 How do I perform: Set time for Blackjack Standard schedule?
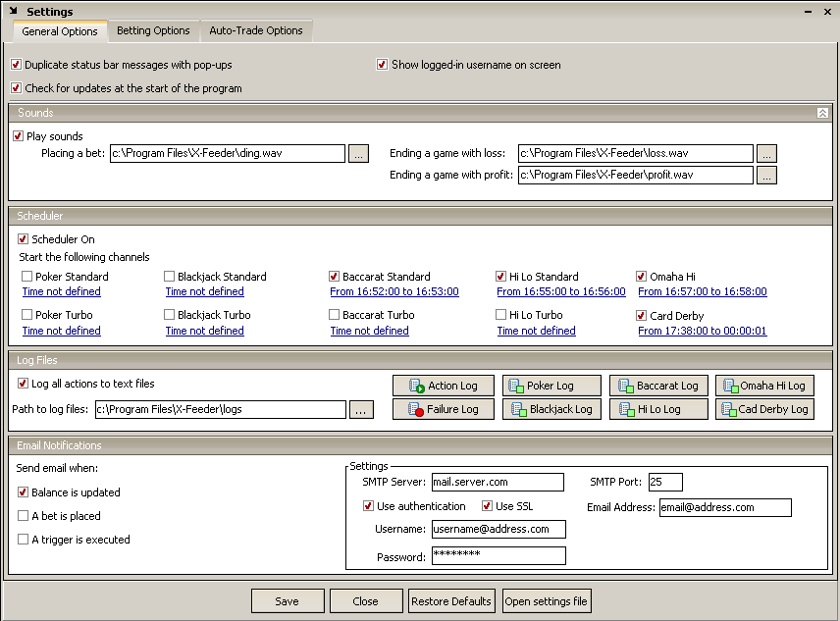(205, 291)
